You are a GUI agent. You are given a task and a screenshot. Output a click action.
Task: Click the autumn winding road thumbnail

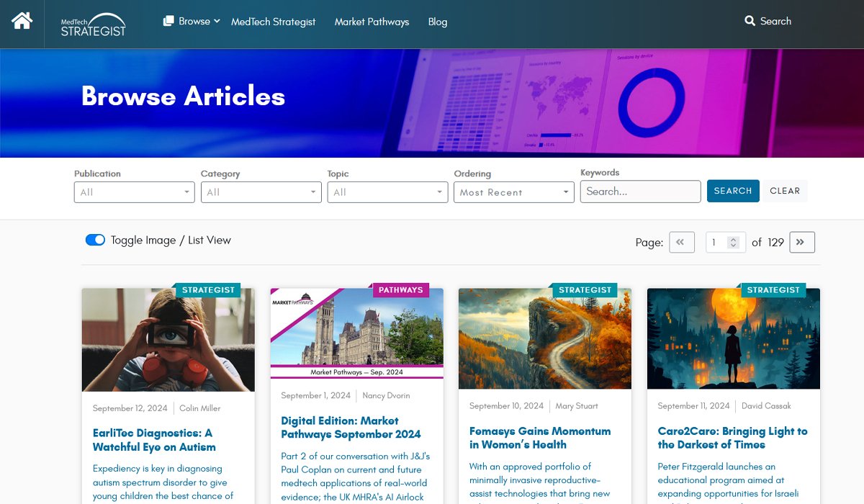point(545,338)
